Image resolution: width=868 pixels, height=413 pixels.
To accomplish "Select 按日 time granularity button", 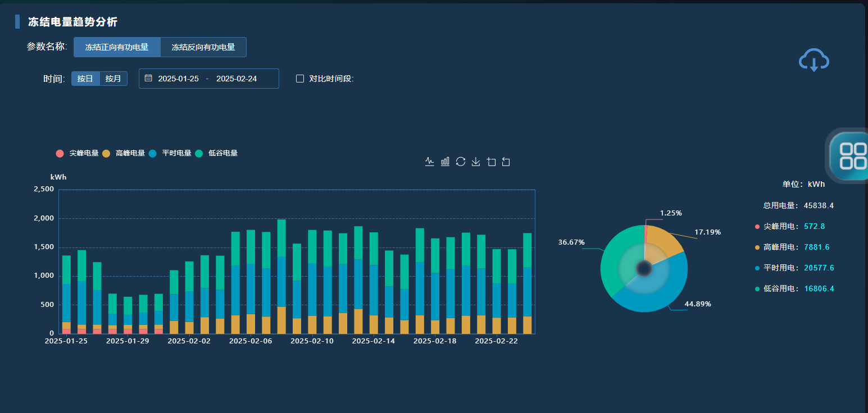I will (x=85, y=79).
